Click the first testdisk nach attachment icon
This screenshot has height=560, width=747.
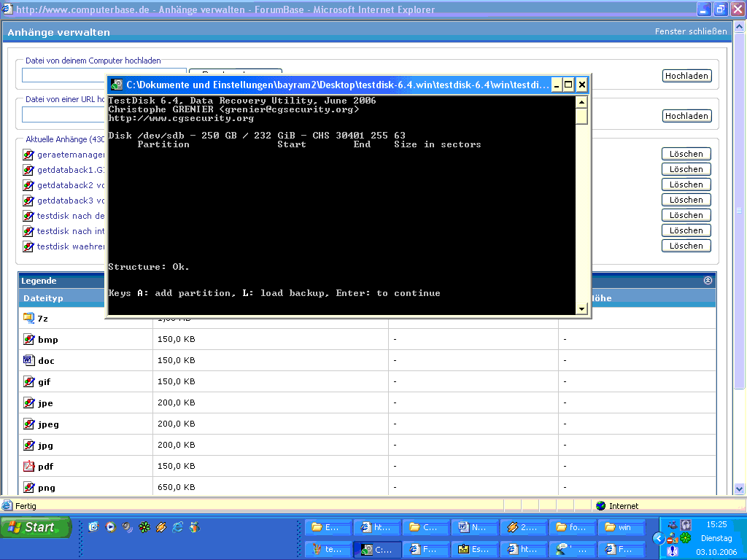pyautogui.click(x=28, y=216)
